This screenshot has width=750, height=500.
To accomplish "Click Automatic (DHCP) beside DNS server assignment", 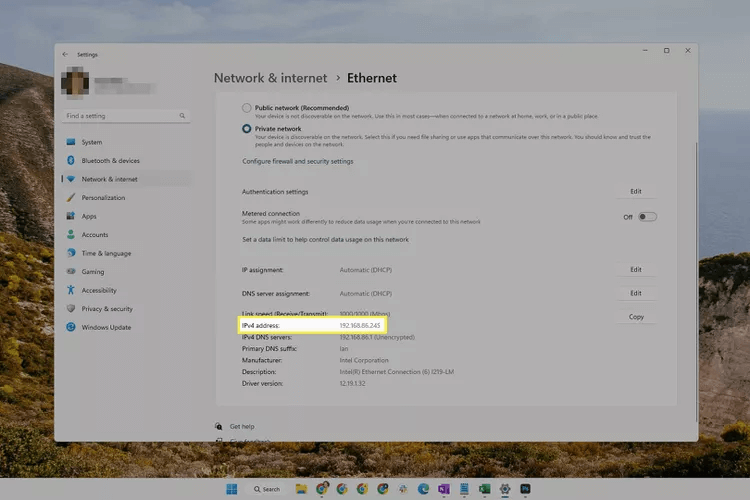I will click(x=365, y=293).
